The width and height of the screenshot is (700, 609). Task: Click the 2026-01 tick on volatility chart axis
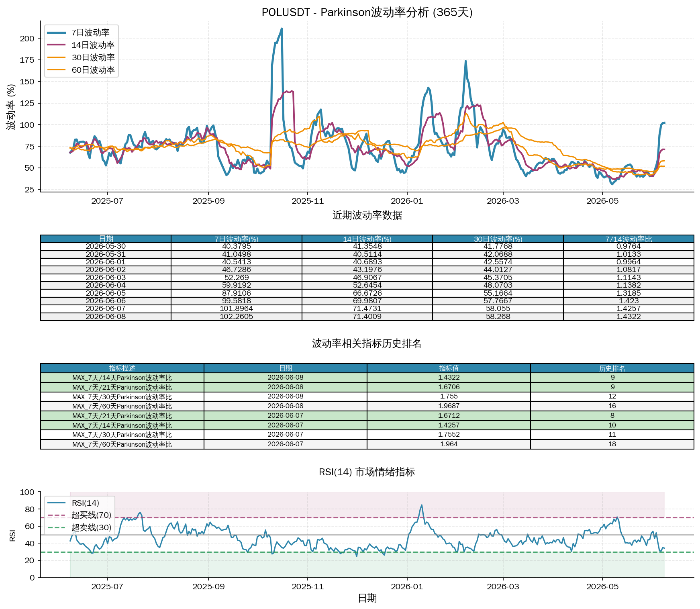coord(407,201)
